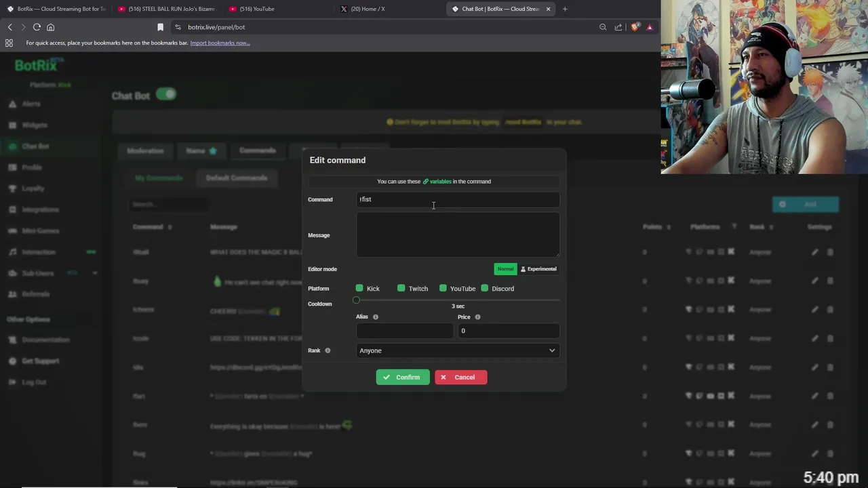Viewport: 868px width, 488px height.
Task: Toggle the YouTube platform checkbox
Action: point(443,288)
